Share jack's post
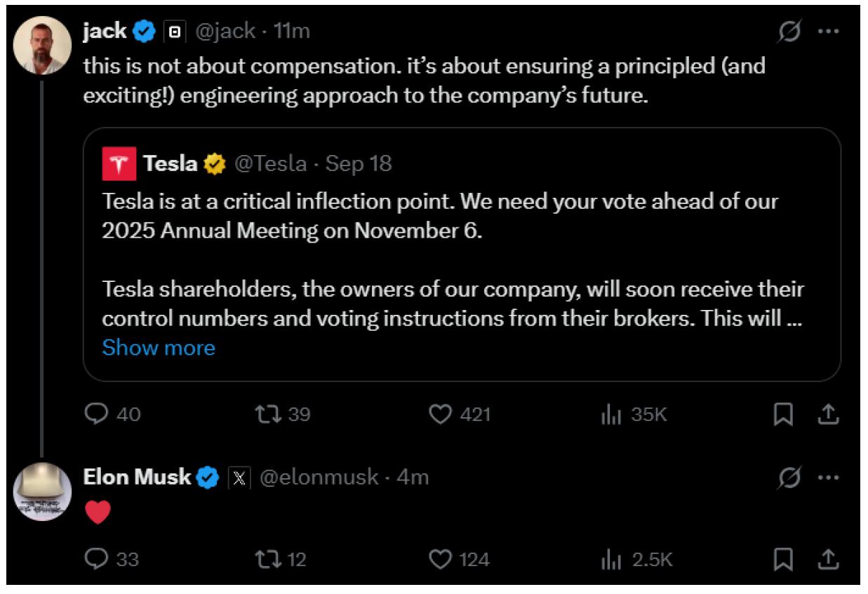 [828, 415]
